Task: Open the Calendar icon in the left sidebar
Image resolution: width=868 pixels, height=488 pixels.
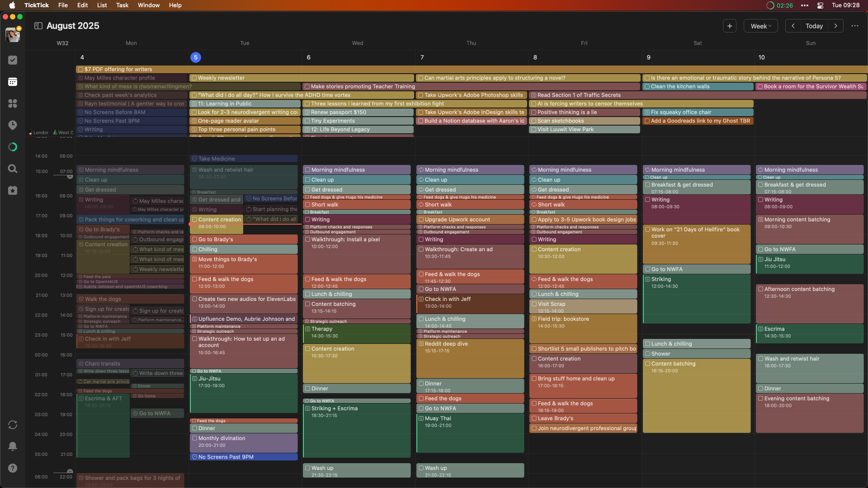Action: [12, 82]
